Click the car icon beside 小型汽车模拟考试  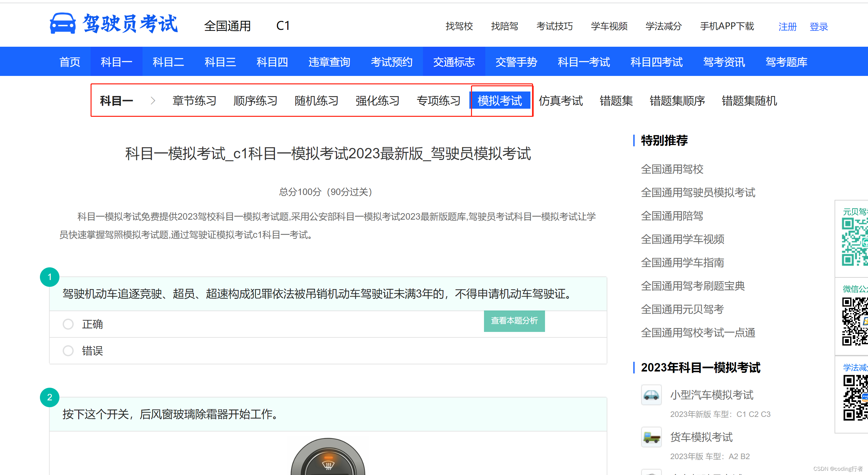(x=651, y=395)
